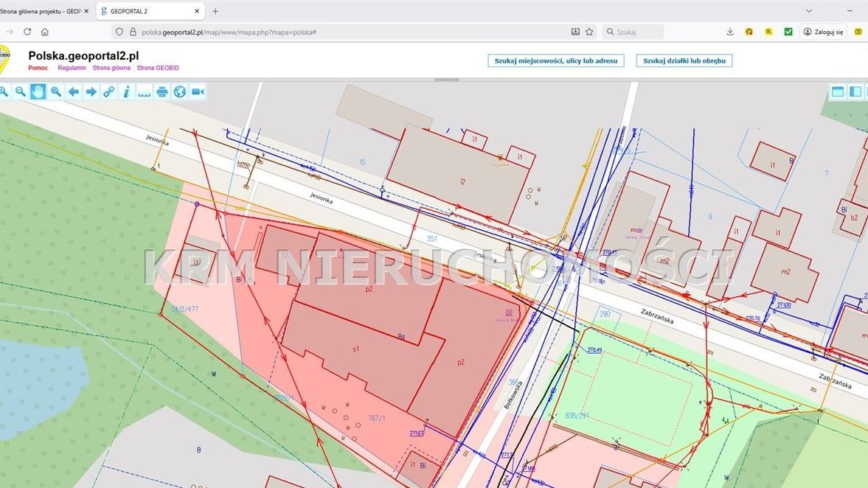Click the globe icon in map toolbar

(x=179, y=91)
